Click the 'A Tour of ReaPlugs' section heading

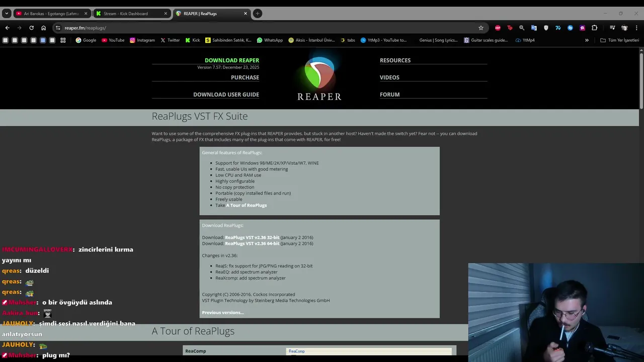(x=193, y=331)
